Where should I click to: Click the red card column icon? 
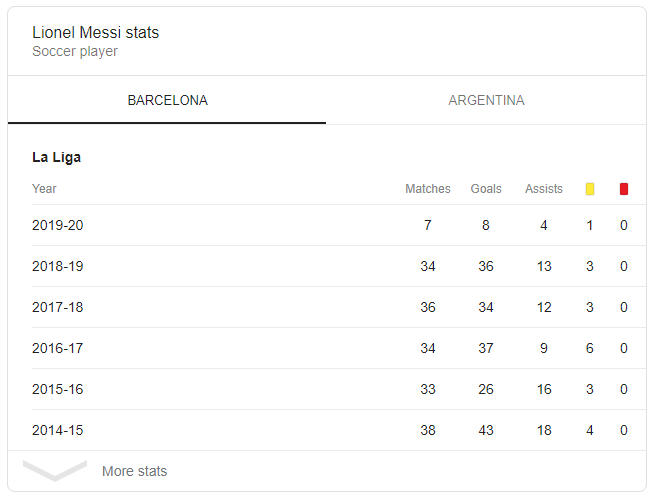[x=624, y=189]
